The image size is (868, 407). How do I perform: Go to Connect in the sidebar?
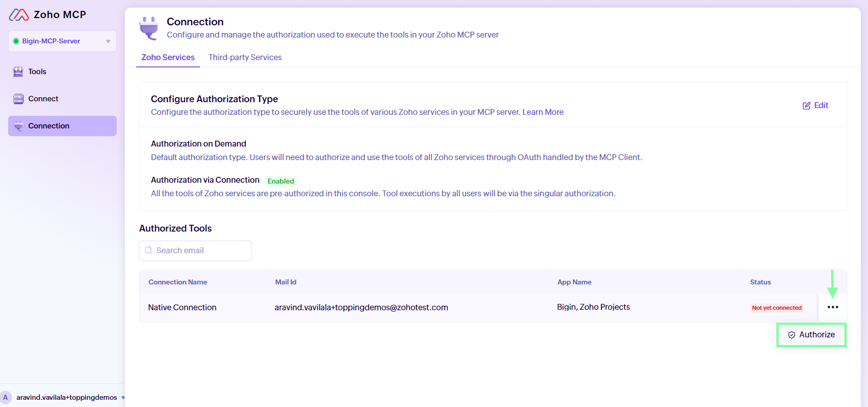click(62, 99)
